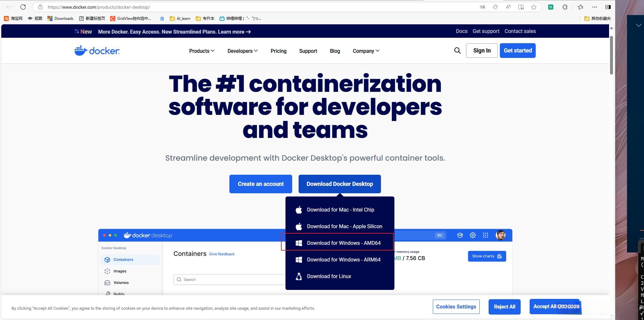Open the Downloads bookmark
644x320 pixels.
point(60,19)
